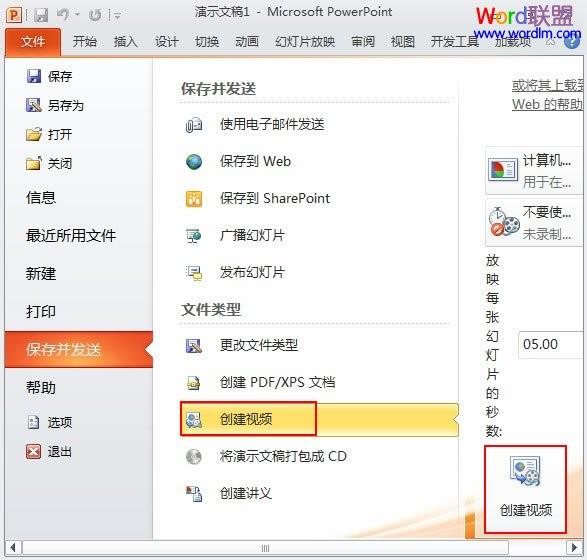This screenshot has width=587, height=560.
Task: Click the Save As icon
Action: (x=34, y=105)
